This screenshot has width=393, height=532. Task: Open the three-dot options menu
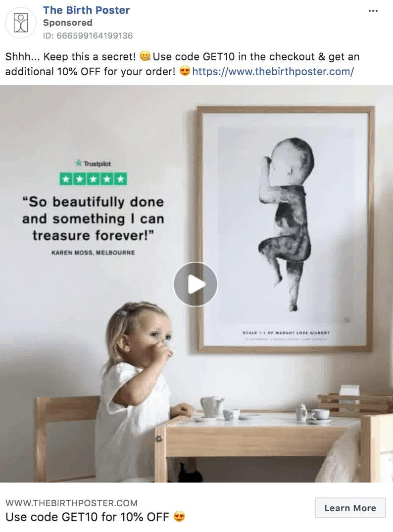373,11
